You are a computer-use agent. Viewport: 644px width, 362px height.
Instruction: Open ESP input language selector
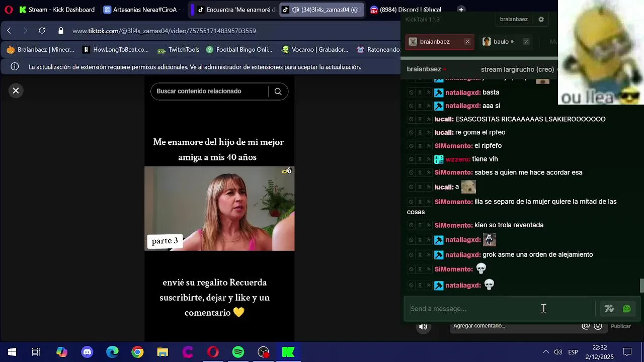click(x=573, y=352)
